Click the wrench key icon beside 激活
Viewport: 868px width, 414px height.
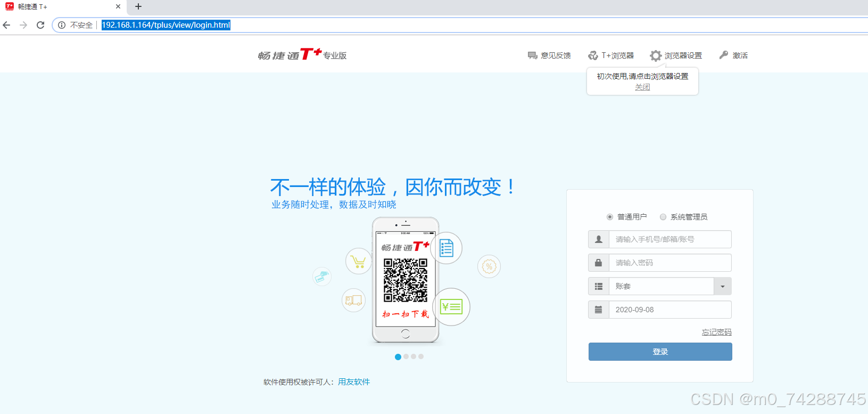click(724, 55)
